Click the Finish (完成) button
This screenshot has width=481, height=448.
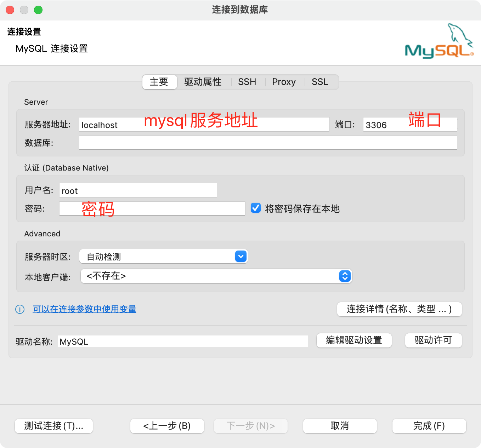pyautogui.click(x=429, y=426)
